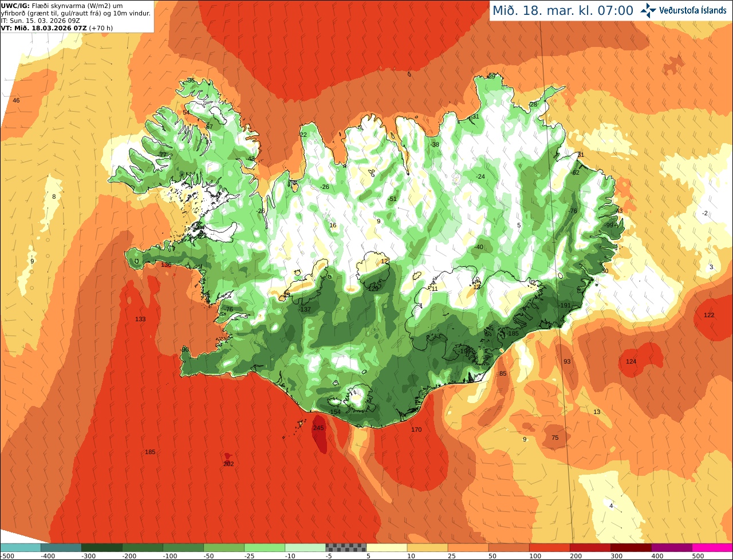The image size is (733, 560).
Task: Click the 124 flux value on the map
Action: tap(631, 361)
